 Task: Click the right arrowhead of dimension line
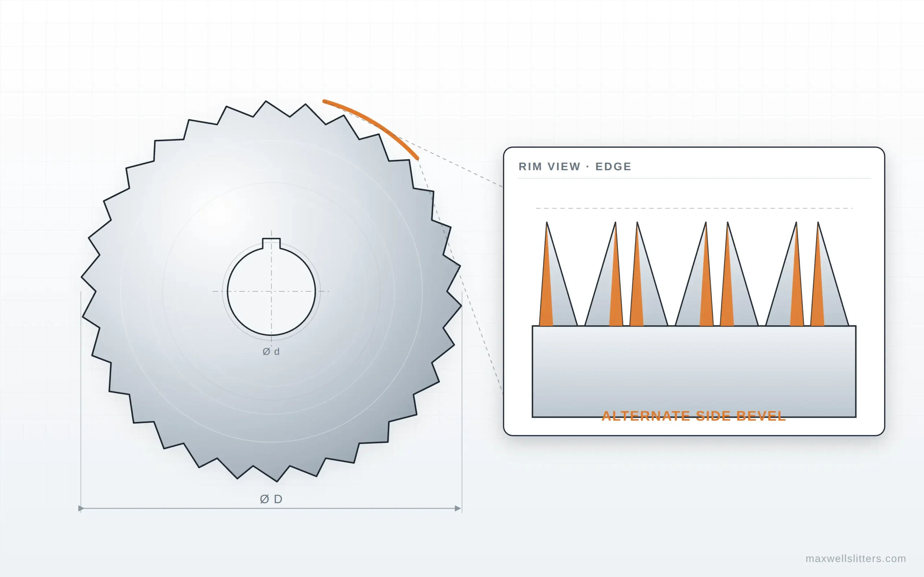[458, 508]
